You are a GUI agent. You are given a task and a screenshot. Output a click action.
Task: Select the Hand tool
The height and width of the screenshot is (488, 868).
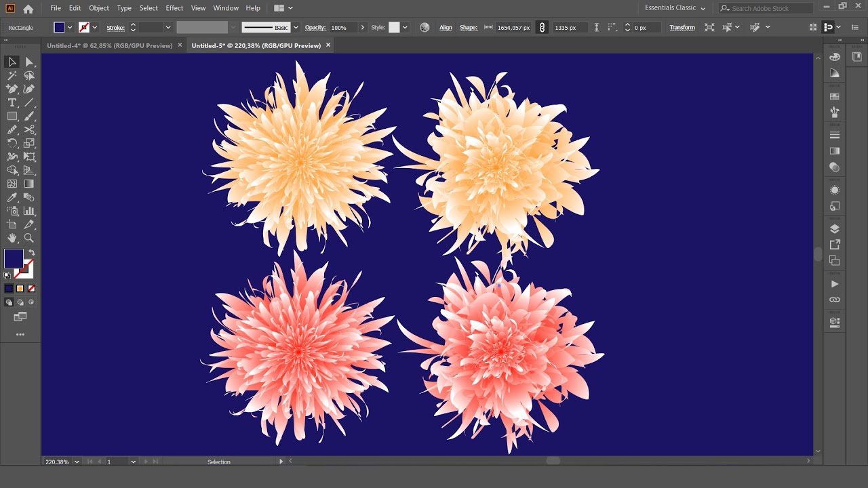(12, 238)
